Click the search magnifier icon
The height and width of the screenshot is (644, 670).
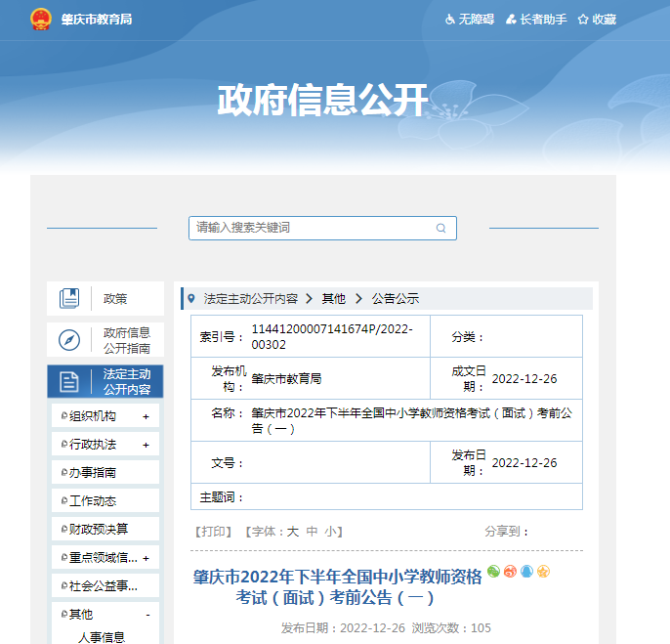pos(440,229)
